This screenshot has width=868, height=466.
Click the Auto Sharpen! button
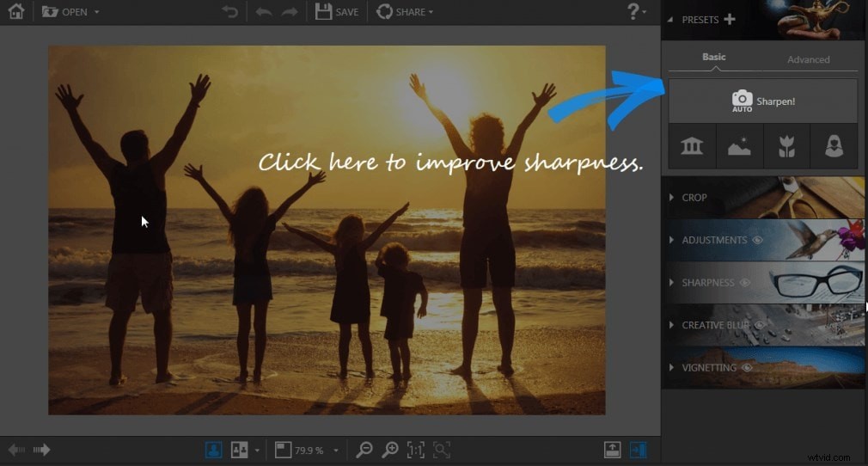click(x=763, y=101)
